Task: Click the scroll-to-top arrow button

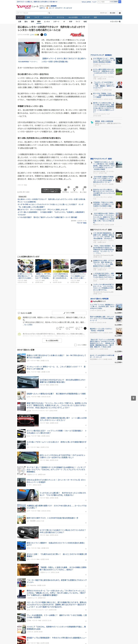Action: click(x=133, y=398)
